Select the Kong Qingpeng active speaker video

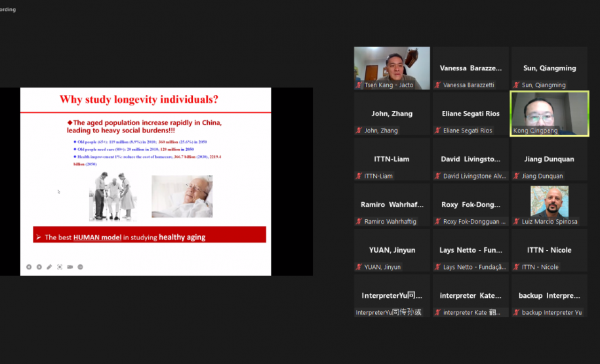coord(550,113)
